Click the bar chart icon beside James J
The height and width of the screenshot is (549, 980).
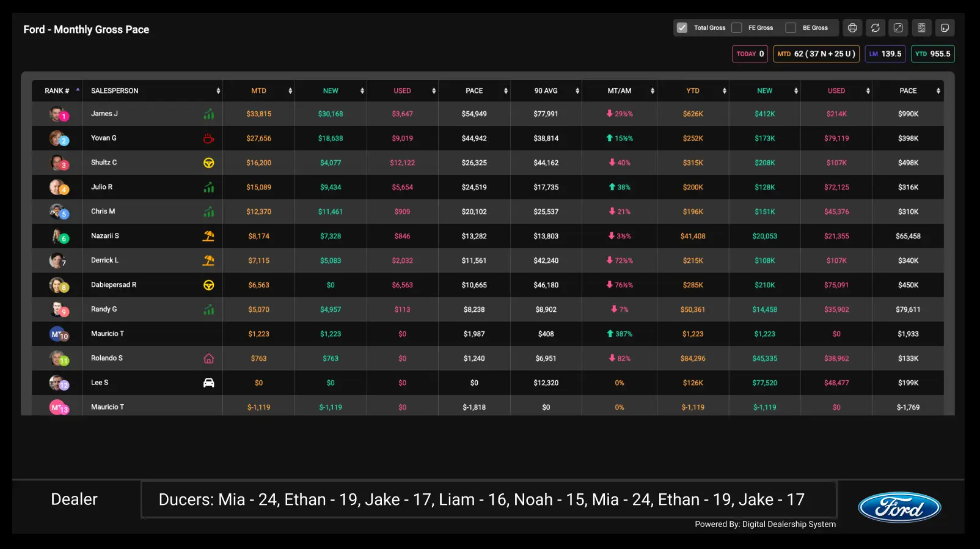209,114
